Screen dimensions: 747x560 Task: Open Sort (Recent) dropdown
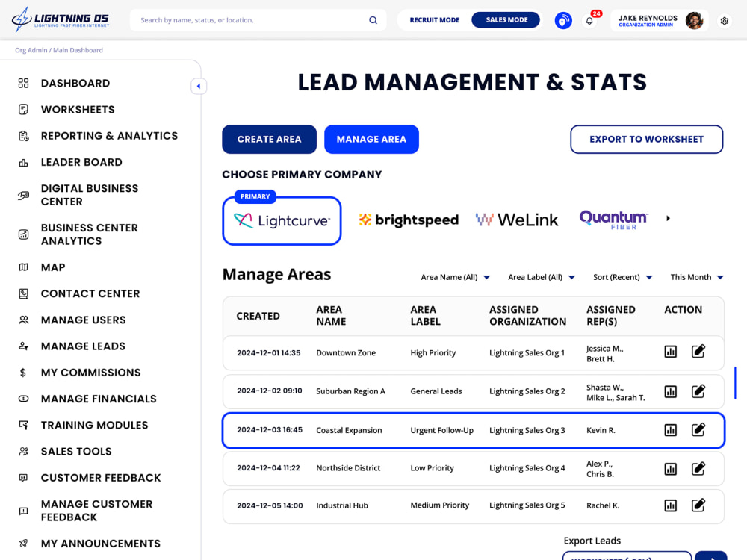(622, 277)
